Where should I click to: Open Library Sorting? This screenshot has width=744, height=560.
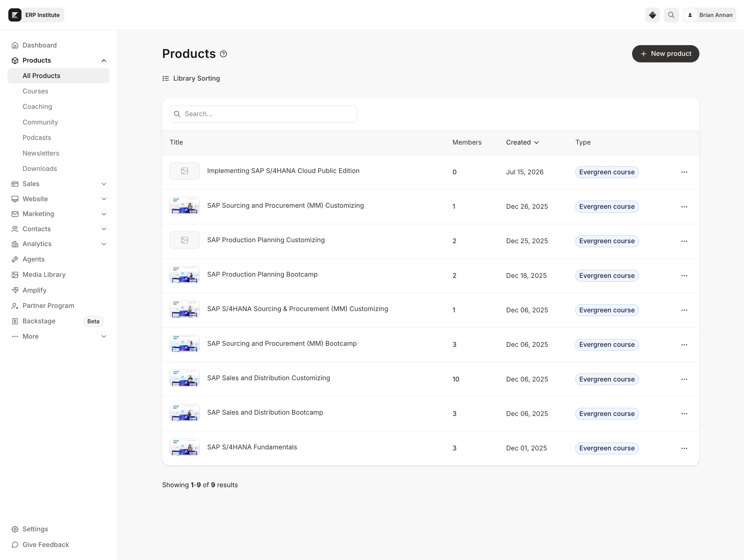point(191,78)
